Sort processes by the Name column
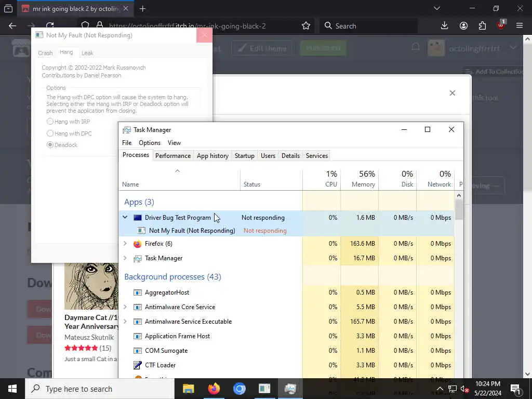The image size is (532, 399). [x=179, y=179]
